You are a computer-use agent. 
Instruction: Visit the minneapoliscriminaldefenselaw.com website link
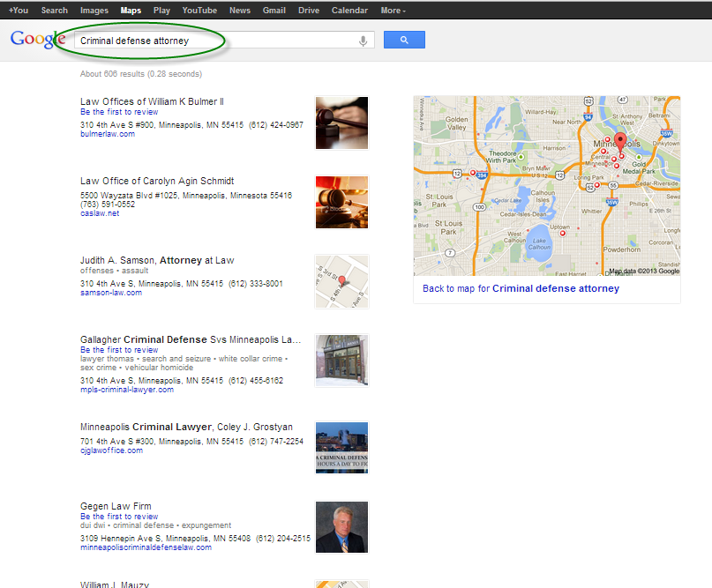(146, 547)
